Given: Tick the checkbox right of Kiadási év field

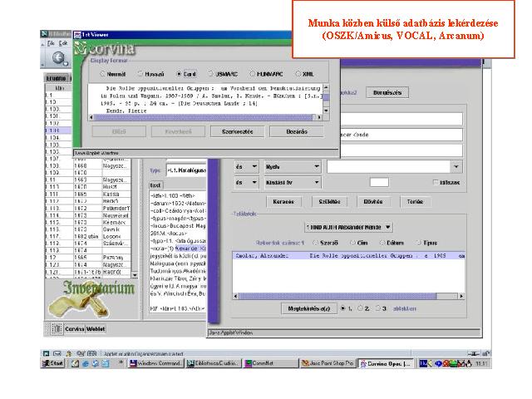Looking at the screenshot, I should (436, 183).
